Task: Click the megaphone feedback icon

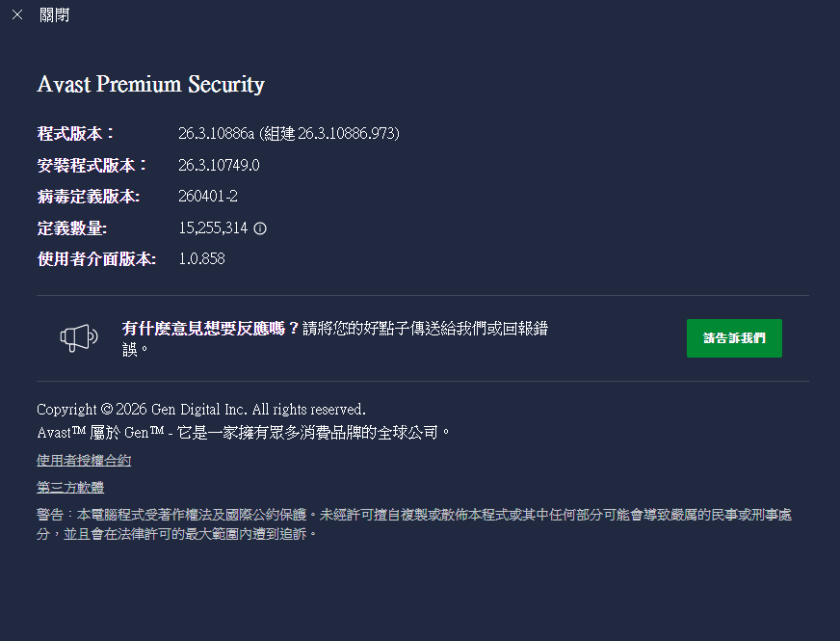Action: [79, 336]
